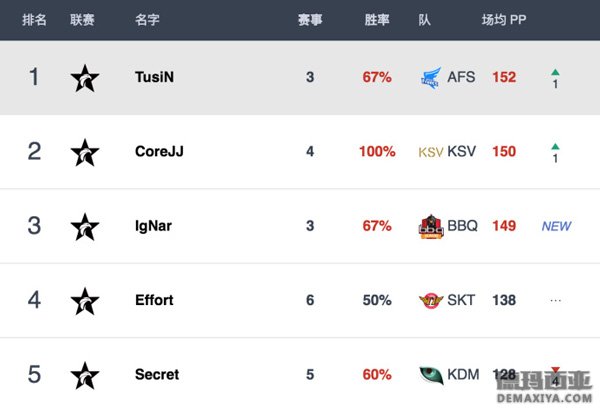Image resolution: width=600 pixels, height=410 pixels.
Task: Click the league star icon beside CoreJJ
Action: [x=85, y=152]
